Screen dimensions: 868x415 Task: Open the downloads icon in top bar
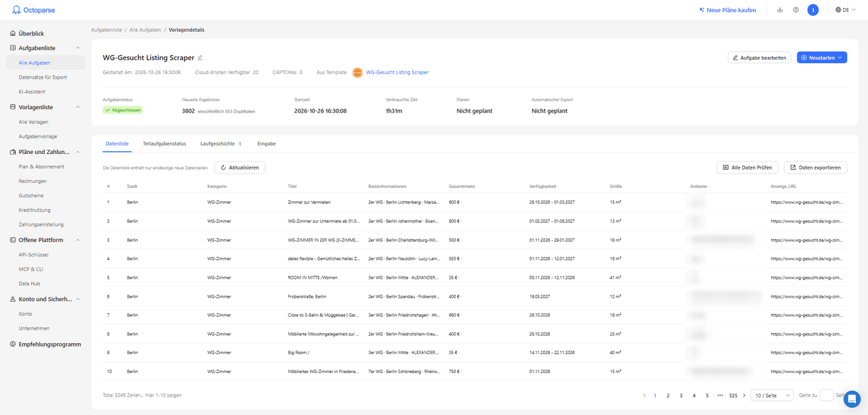[x=780, y=10]
